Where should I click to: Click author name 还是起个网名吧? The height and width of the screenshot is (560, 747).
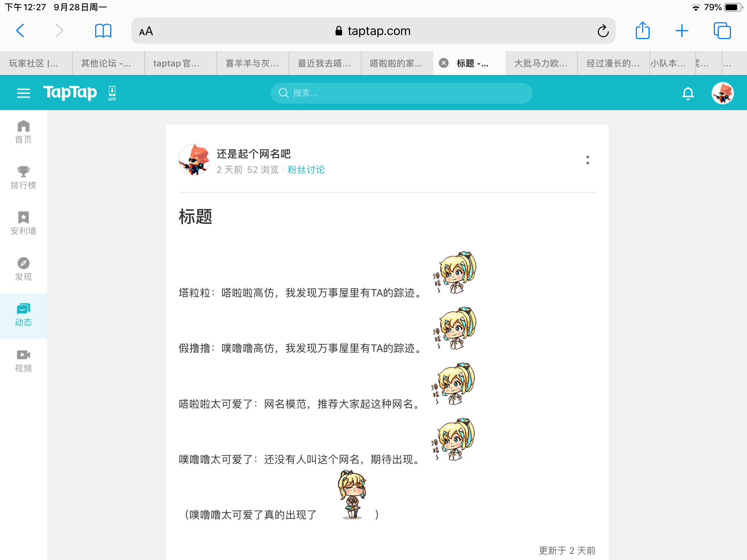tap(253, 154)
